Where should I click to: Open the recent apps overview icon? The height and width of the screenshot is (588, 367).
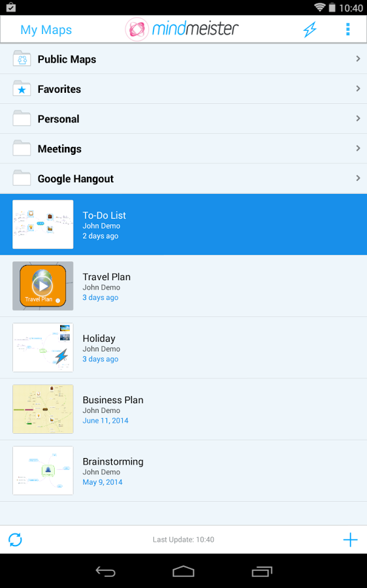262,572
